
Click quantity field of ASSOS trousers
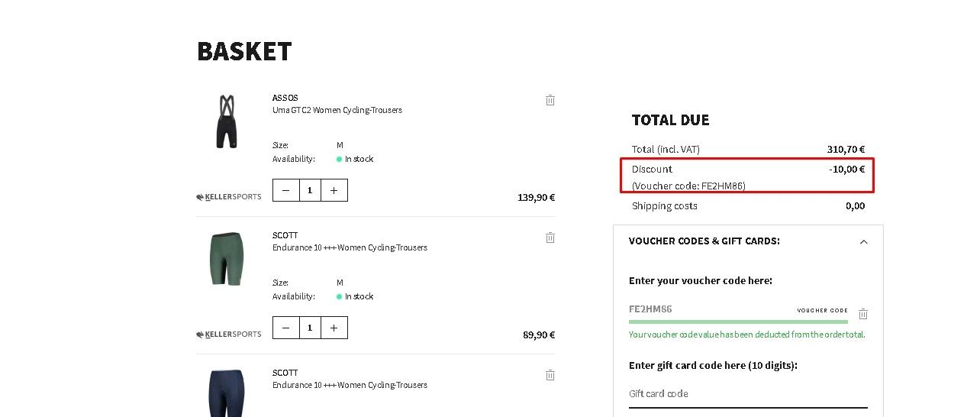310,190
